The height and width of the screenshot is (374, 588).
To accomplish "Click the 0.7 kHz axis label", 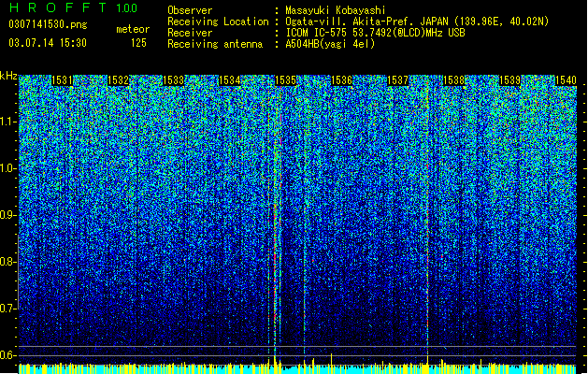I will point(8,309).
